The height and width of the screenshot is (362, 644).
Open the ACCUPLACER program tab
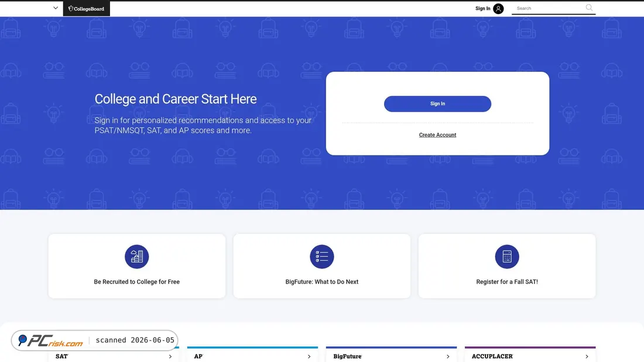pyautogui.click(x=530, y=356)
